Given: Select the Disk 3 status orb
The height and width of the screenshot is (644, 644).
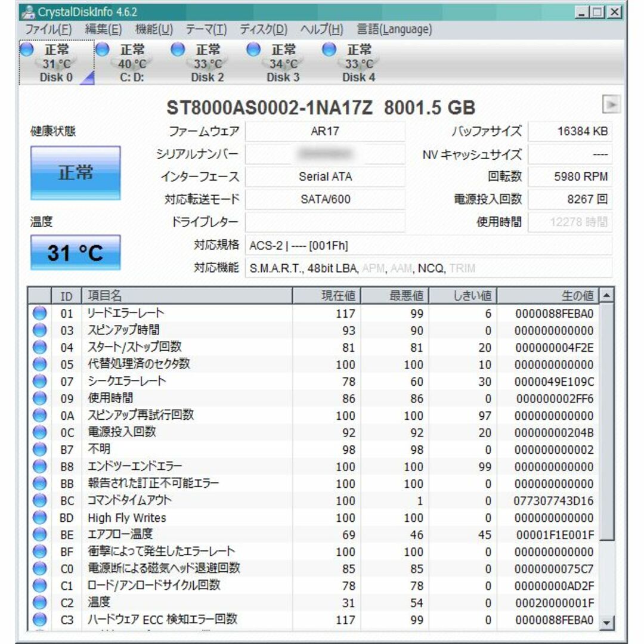Looking at the screenshot, I should [x=254, y=49].
